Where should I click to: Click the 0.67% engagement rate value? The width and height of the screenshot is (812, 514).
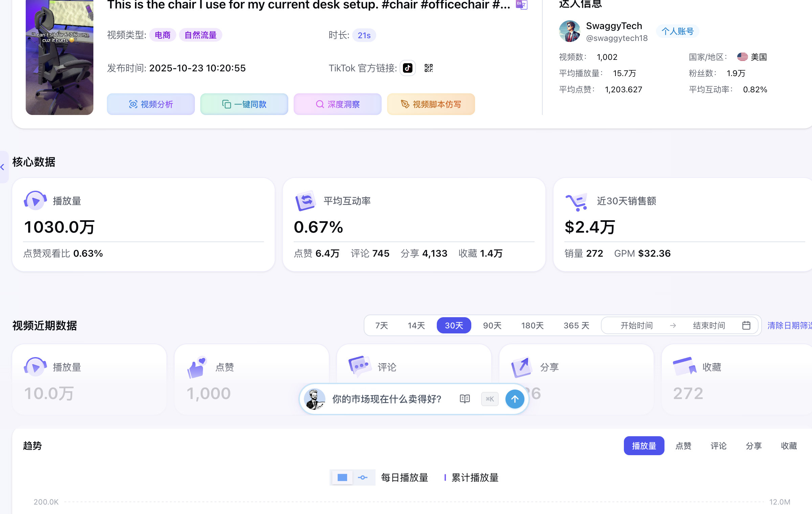click(318, 227)
